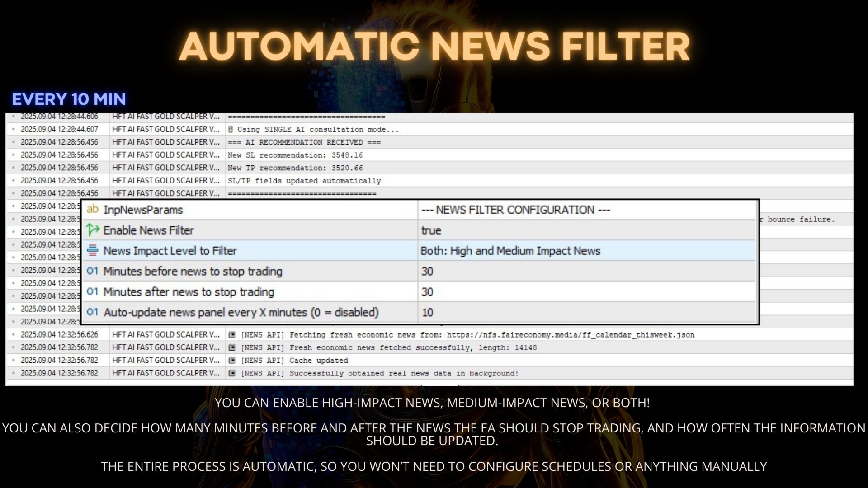
Task: Click the 'ab' icon beside InpNewsParams
Action: 92,209
